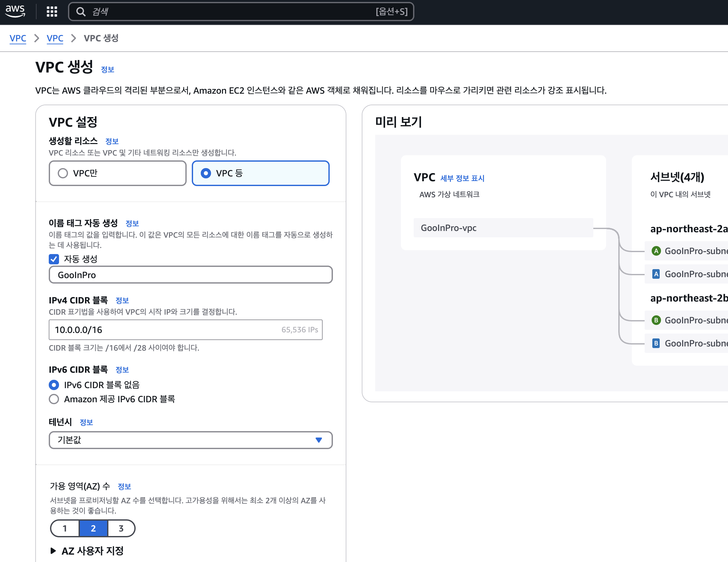The width and height of the screenshot is (728, 562).
Task: Click the VPC 생성 breadcrumb item
Action: pyautogui.click(x=101, y=38)
